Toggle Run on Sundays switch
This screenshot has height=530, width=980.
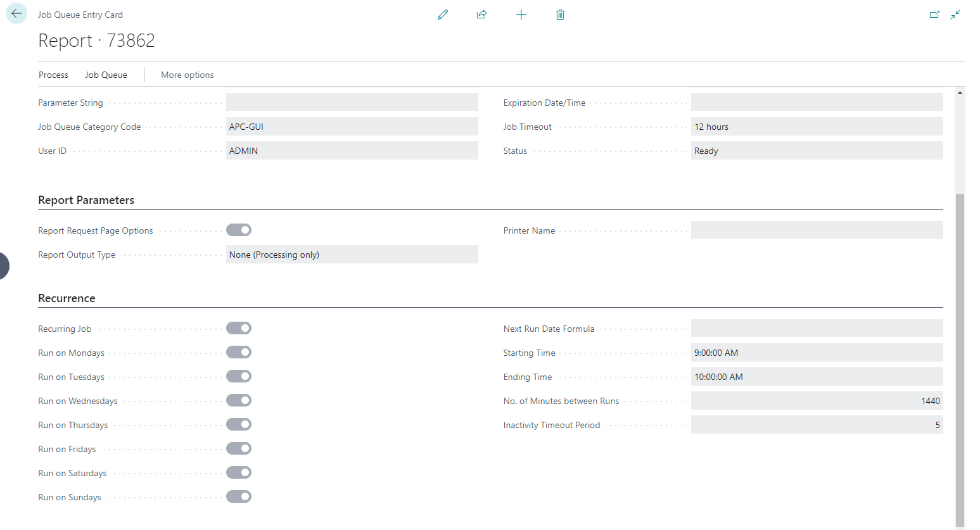click(x=239, y=496)
